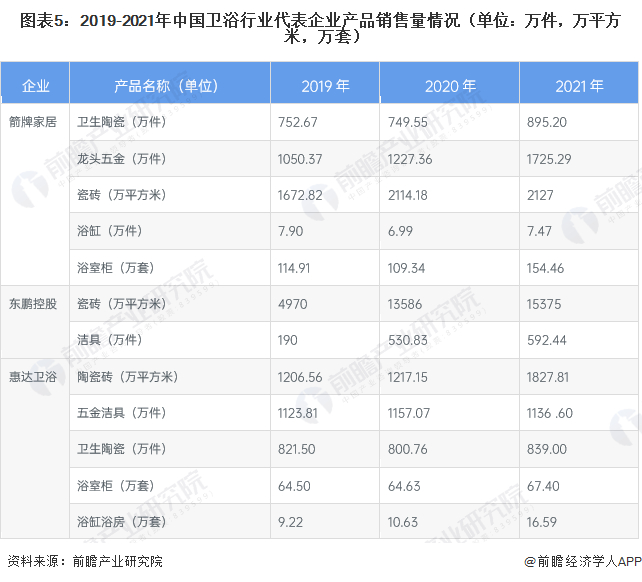Screen dimensions: 642x582
Task: Select the value 1827.81
Action: point(548,377)
